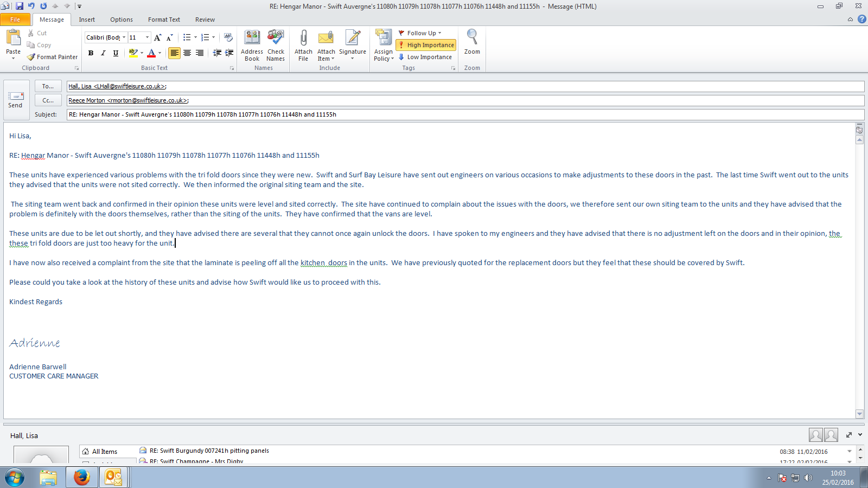Send the email with the Send button
868x488 pixels.
pyautogui.click(x=15, y=100)
